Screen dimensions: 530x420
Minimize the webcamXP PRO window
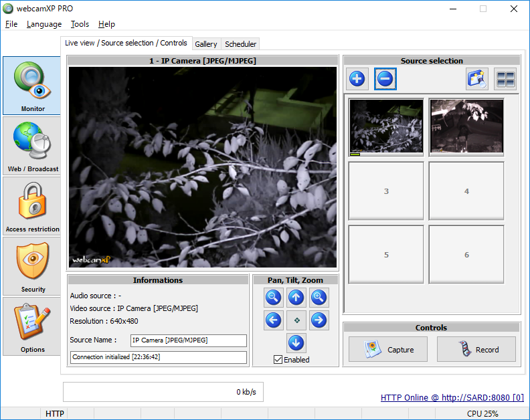(x=453, y=9)
